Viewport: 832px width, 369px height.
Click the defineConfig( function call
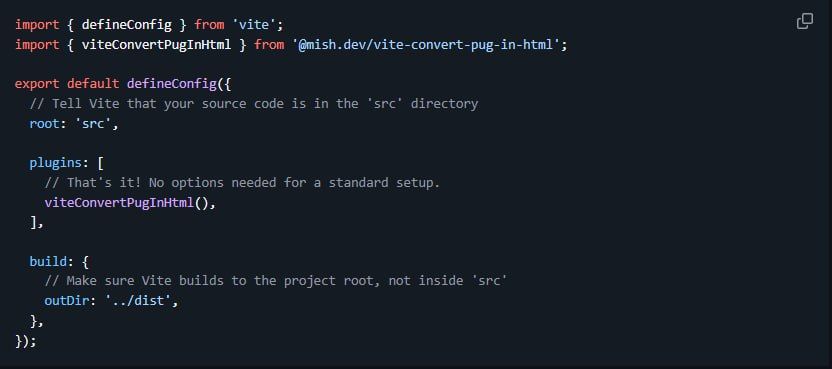point(172,84)
